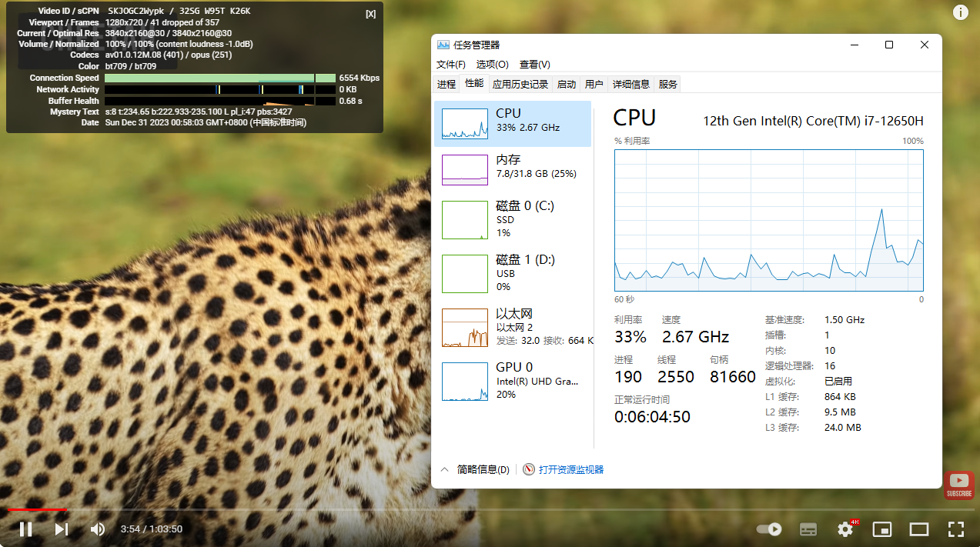This screenshot has width=980, height=547.
Task: Click the video info card icon
Action: [x=961, y=12]
